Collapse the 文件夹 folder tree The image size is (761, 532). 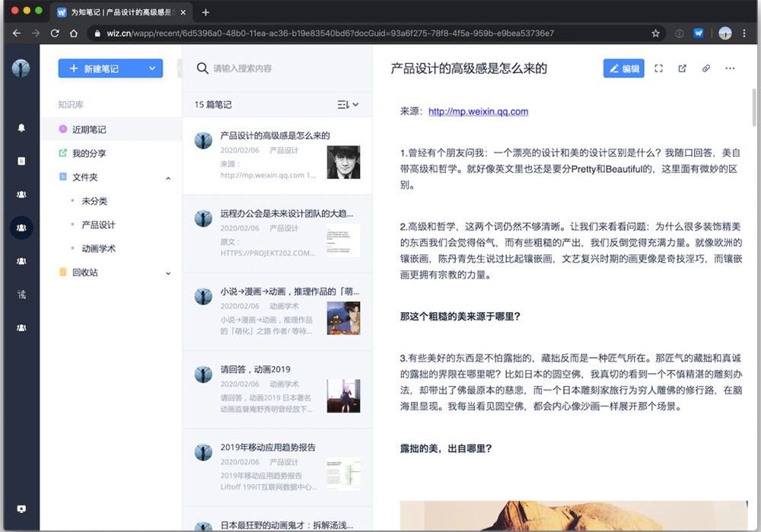coord(168,178)
